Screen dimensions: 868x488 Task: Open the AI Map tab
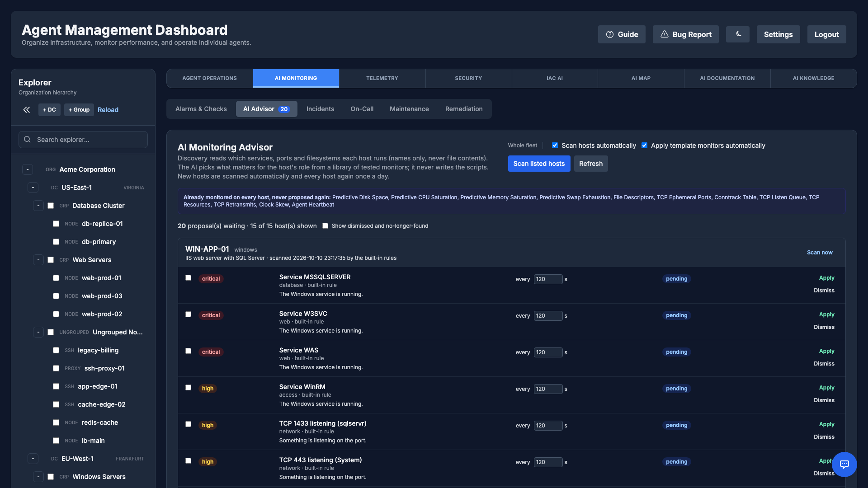click(x=641, y=78)
